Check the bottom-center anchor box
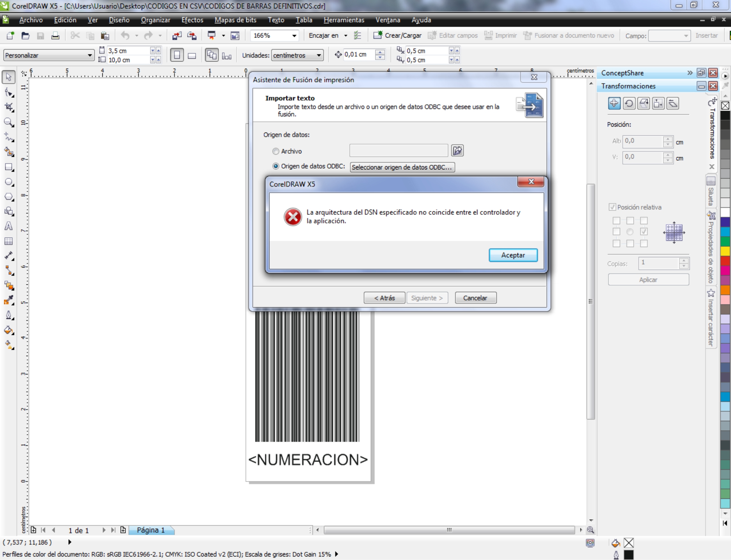The image size is (731, 560). coord(630,243)
